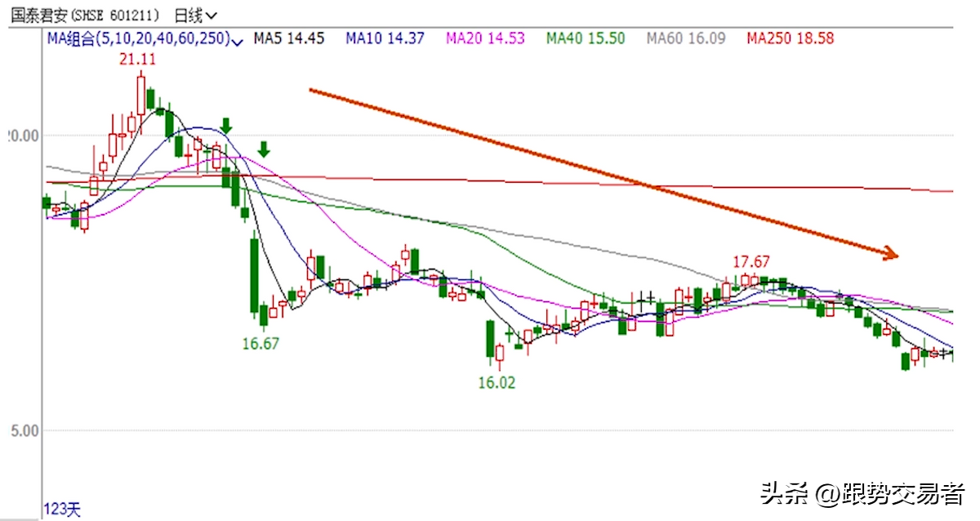Click the MA5 14.45 indicator label
The height and width of the screenshot is (521, 980).
289,38
